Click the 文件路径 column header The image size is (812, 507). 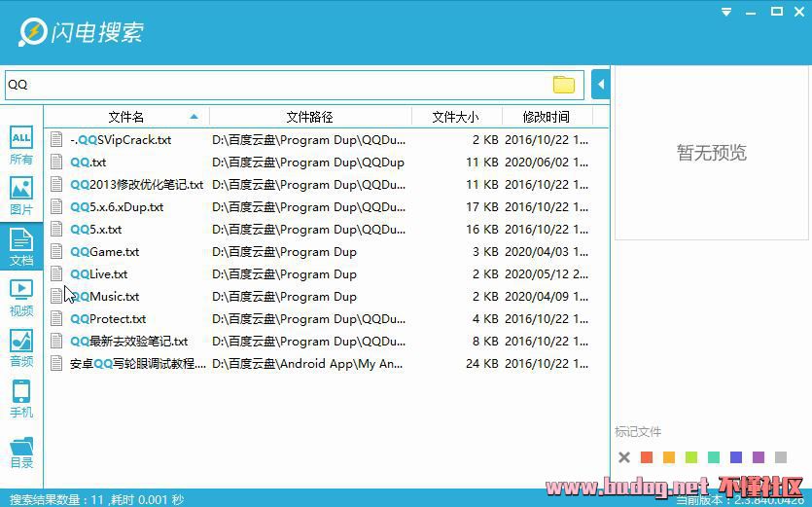309,117
